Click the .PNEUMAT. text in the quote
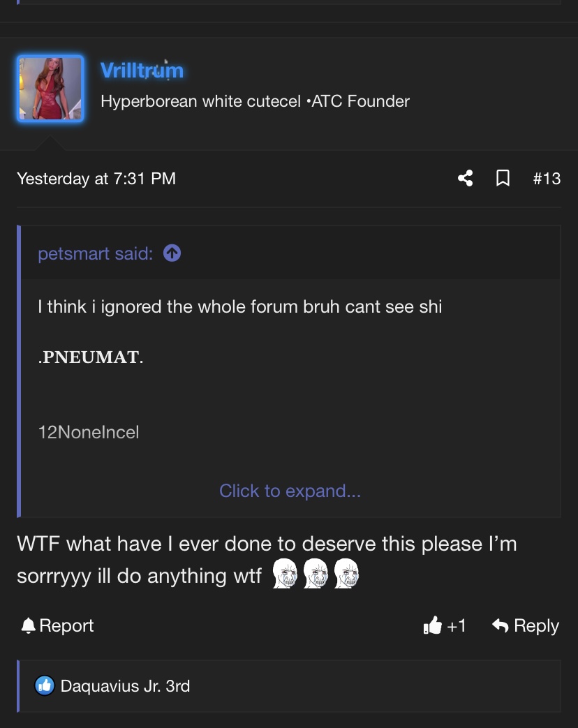The image size is (578, 728). tap(91, 357)
